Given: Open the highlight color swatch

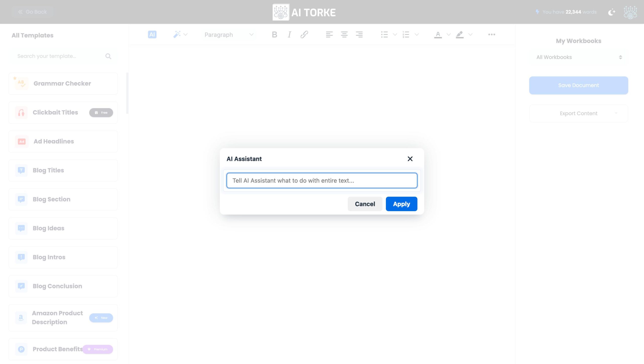Looking at the screenshot, I should pyautogui.click(x=459, y=34).
